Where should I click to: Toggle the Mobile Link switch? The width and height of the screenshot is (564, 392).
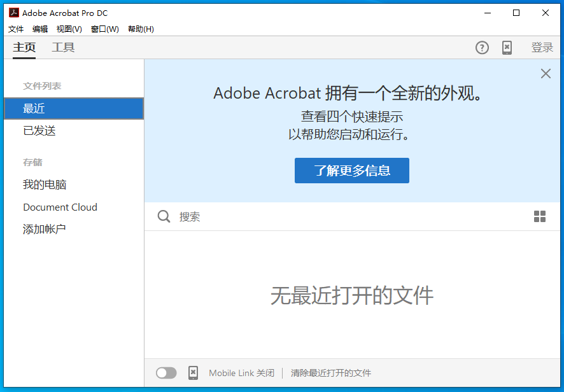click(166, 373)
